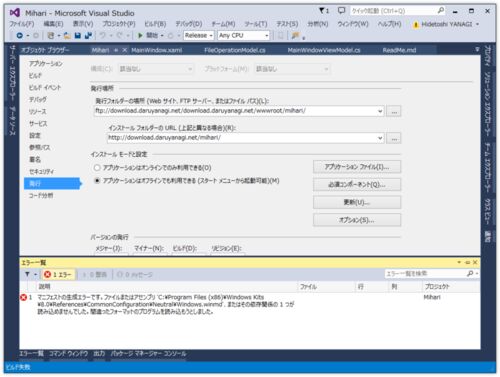The height and width of the screenshot is (377, 500).
Task: Click the オプション(S)... button
Action: [357, 220]
